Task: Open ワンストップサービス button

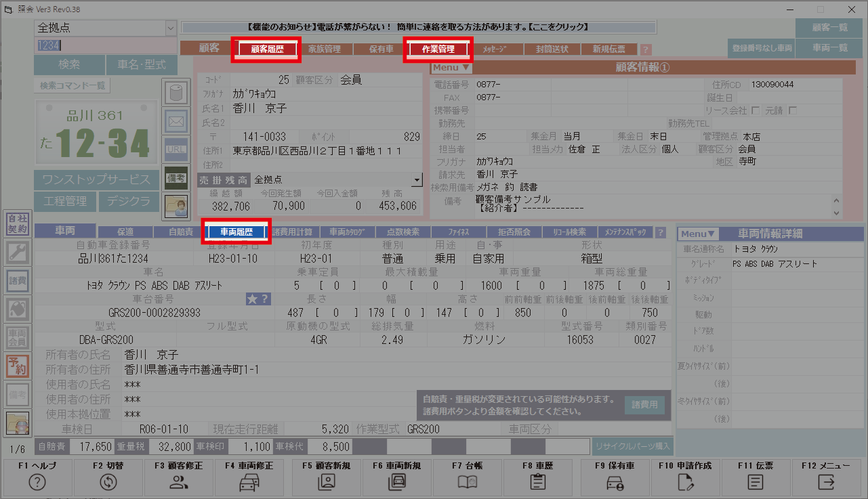Action: click(x=96, y=180)
